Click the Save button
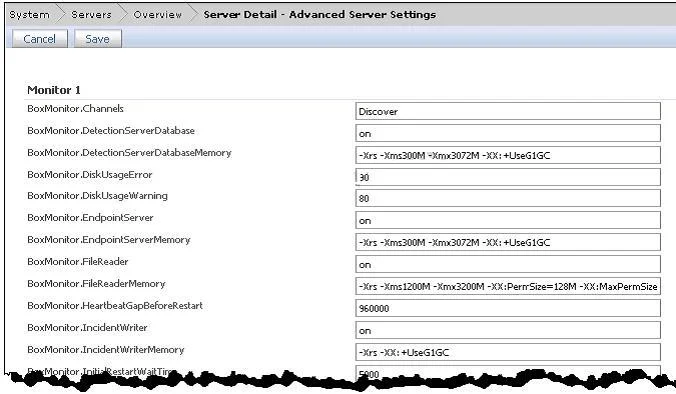Viewport: 676px width, 394px height. pos(98,39)
